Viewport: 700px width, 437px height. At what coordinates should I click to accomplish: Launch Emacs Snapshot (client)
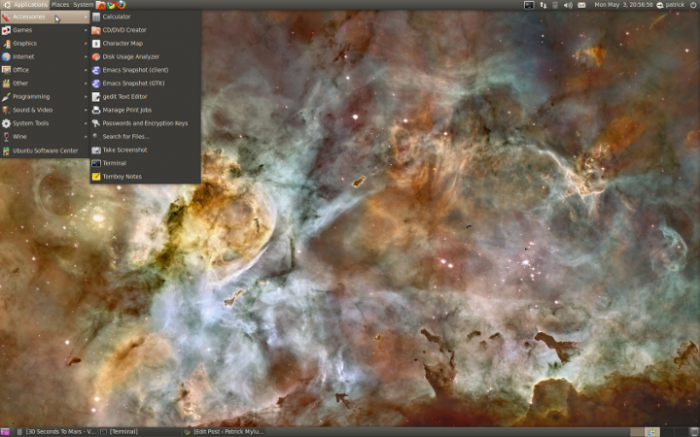(145, 70)
